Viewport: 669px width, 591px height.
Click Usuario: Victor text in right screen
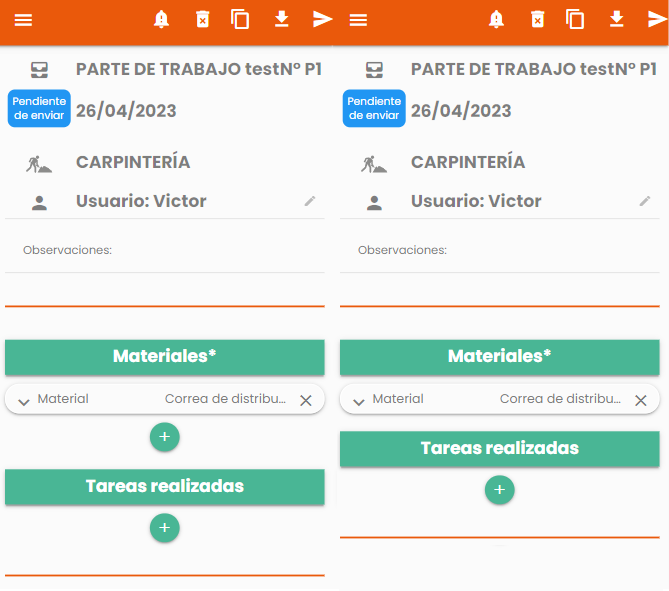click(476, 201)
